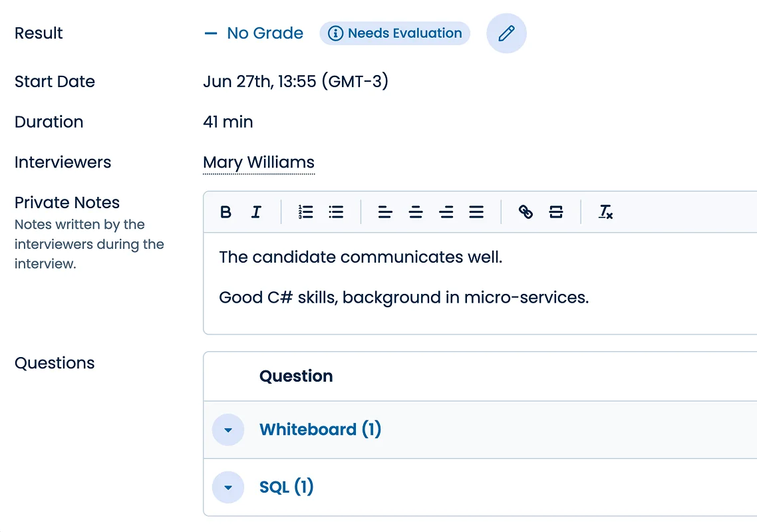757x532 pixels.
Task: Create a bullet list in the notes
Action: tap(336, 211)
